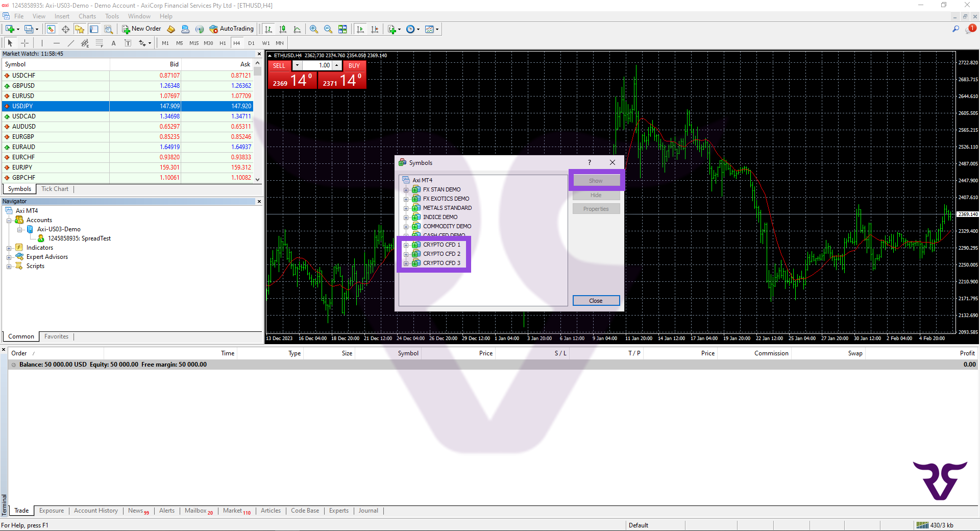Expand Indicators in Navigator tree

9,248
